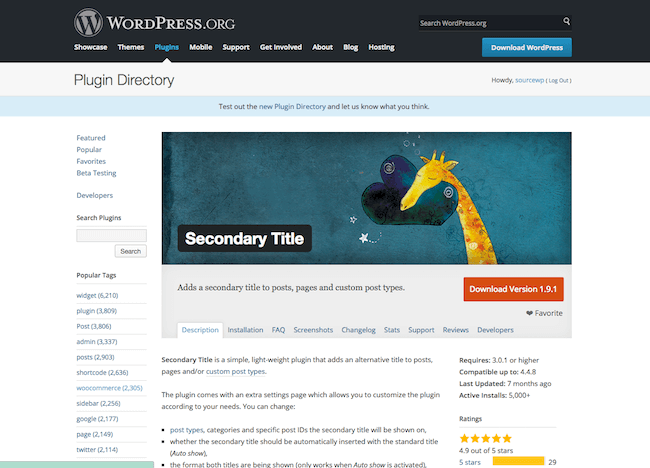Click the heart Favorite icon
Image resolution: width=650 pixels, height=468 pixels.
coord(529,313)
